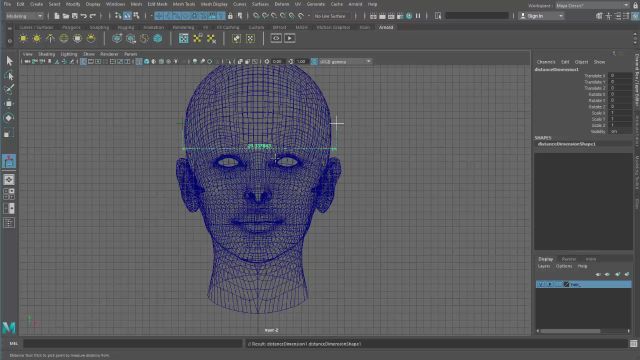Toggle select by hierarchy mode
The width and height of the screenshot is (640, 360).
coord(118,16)
